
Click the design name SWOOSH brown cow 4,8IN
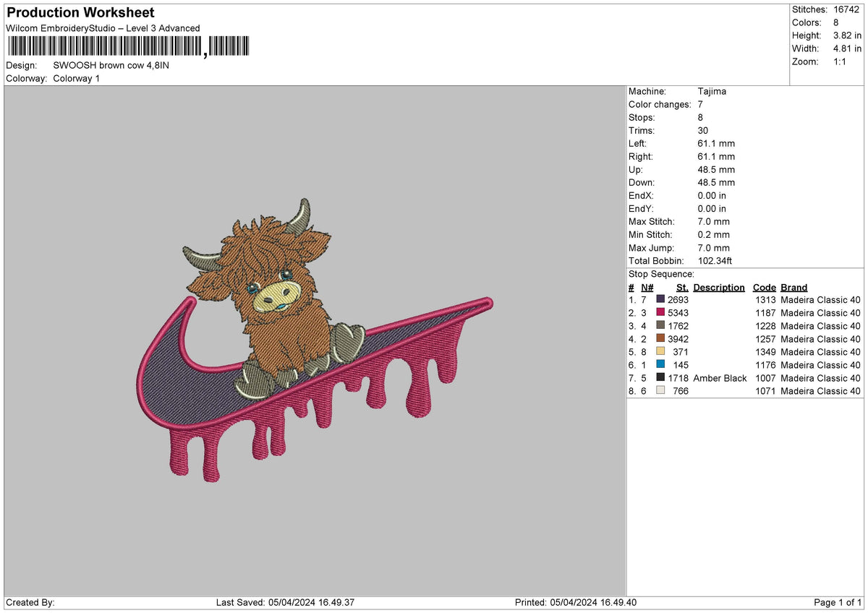(111, 65)
